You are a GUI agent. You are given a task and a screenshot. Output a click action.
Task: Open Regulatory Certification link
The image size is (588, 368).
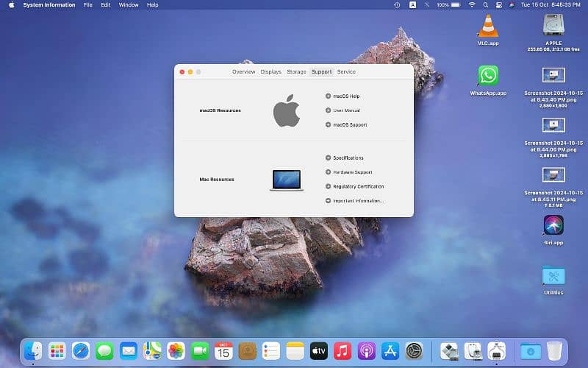358,187
